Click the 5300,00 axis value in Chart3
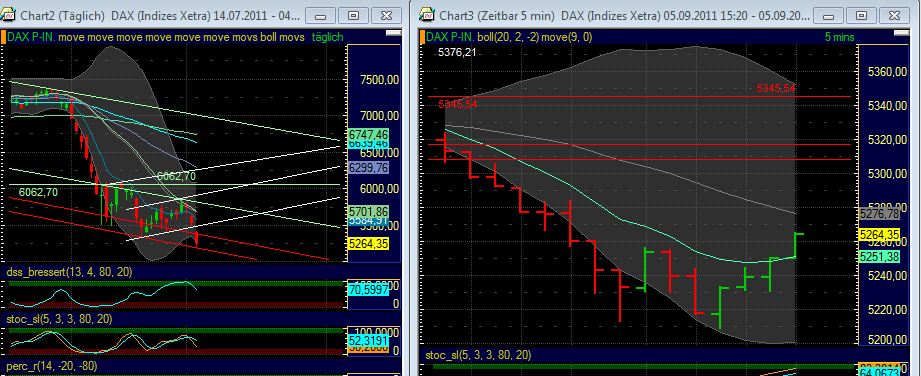Viewport: 921px width, 376px height. tap(888, 174)
